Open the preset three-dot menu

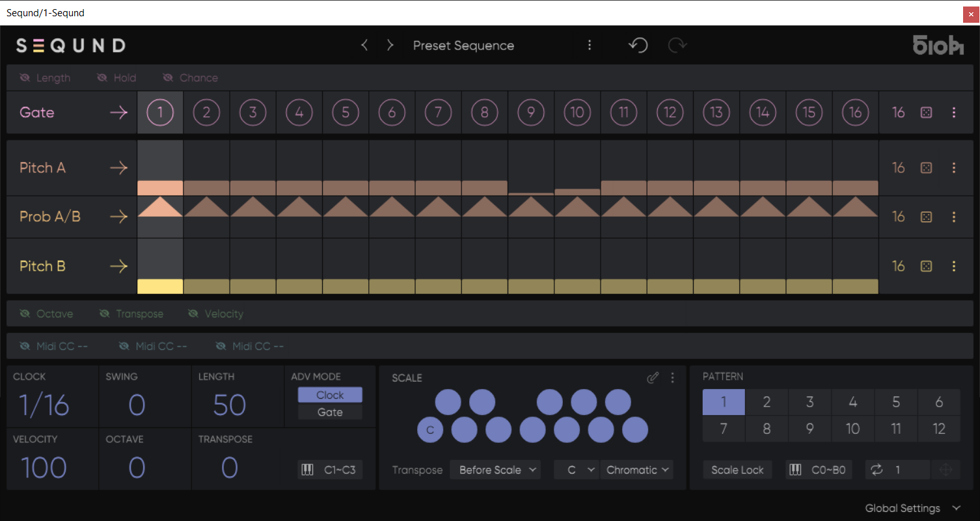(x=590, y=46)
